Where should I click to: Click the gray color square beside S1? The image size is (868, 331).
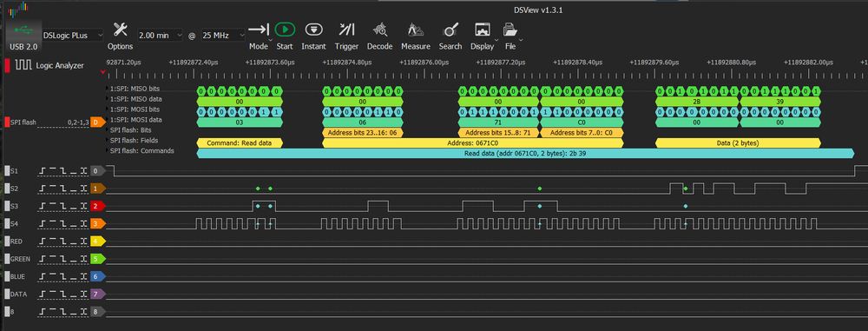pyautogui.click(x=7, y=171)
